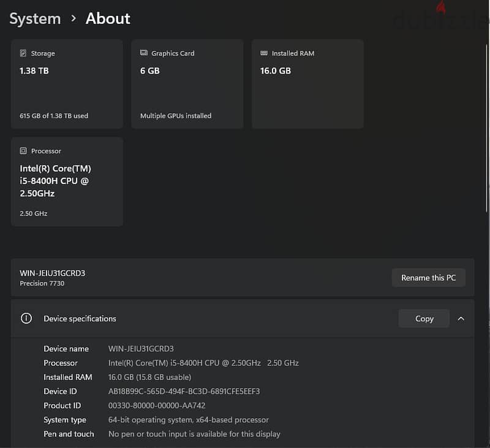The image size is (490, 448).
Task: Click the Pen and touch label
Action: [69, 434]
